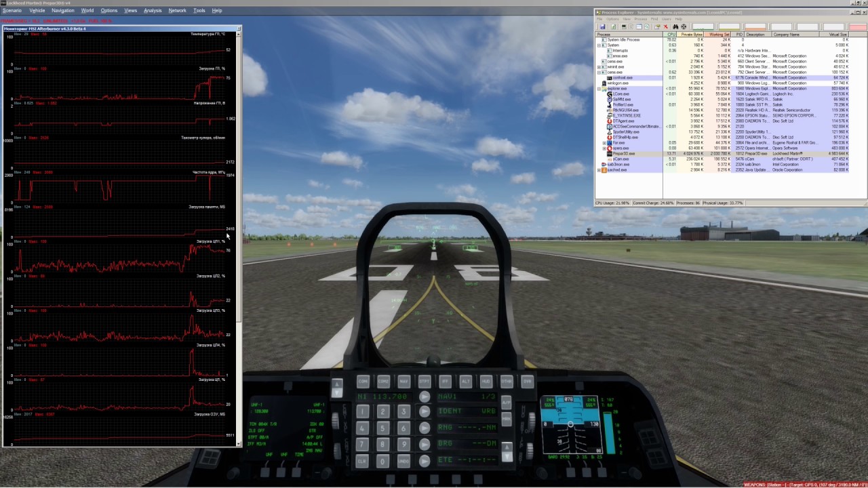Sort by CPU column header in Process Explorer
The width and height of the screenshot is (868, 488).
(x=670, y=35)
